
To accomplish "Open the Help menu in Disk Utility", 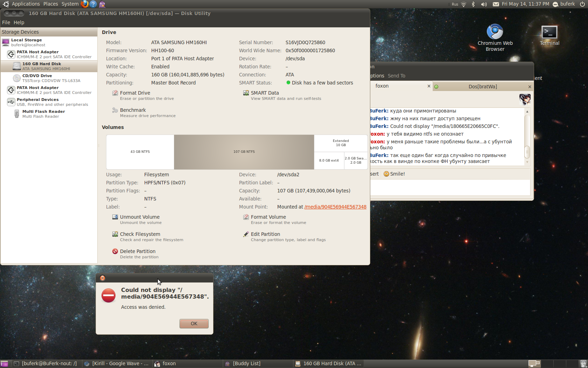I will 19,22.
